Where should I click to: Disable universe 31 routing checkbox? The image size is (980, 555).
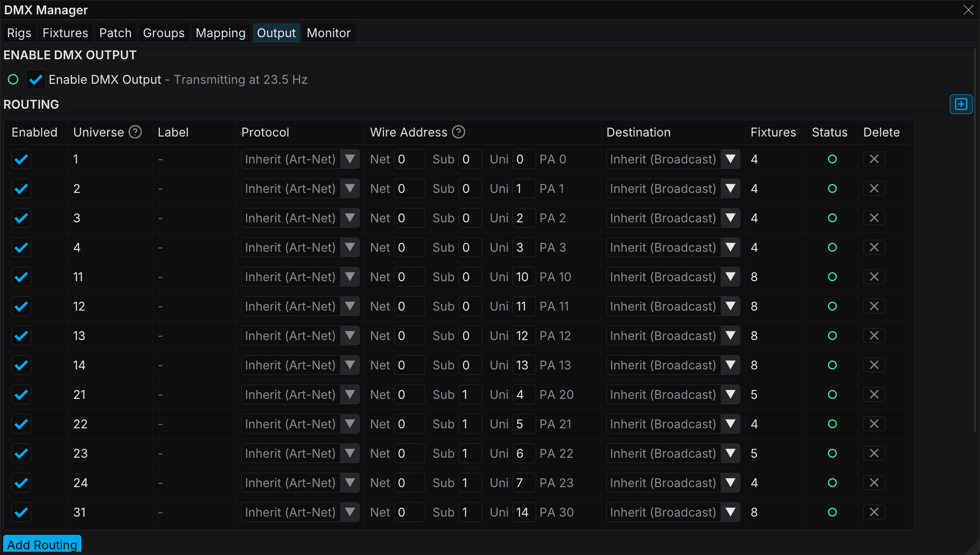click(x=21, y=512)
